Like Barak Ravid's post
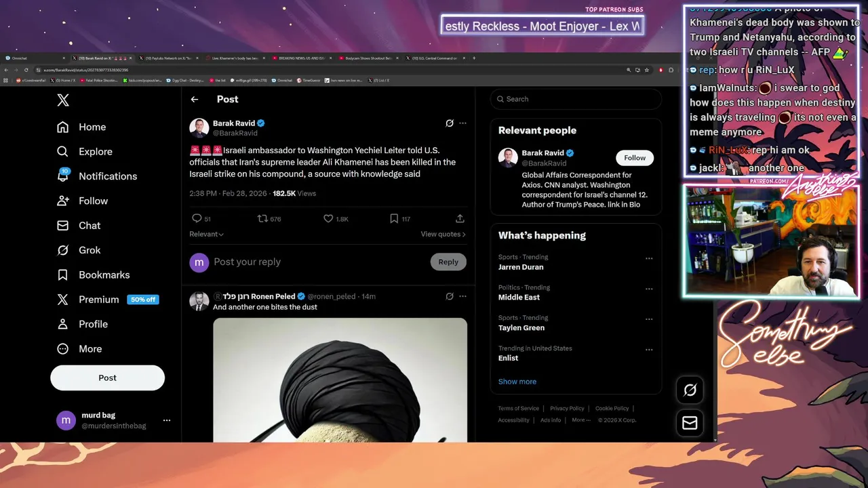The height and width of the screenshot is (488, 868). (x=328, y=218)
